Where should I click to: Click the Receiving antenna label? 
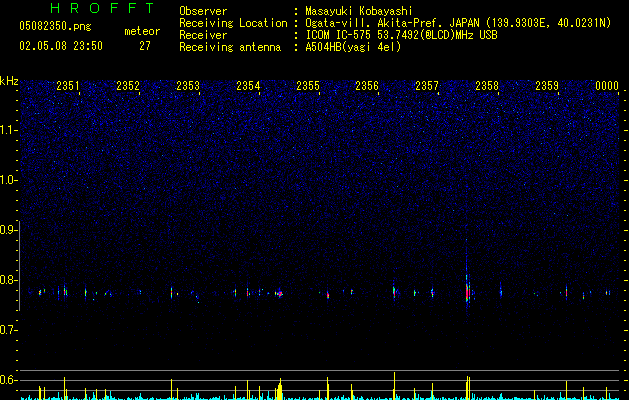[x=230, y=47]
